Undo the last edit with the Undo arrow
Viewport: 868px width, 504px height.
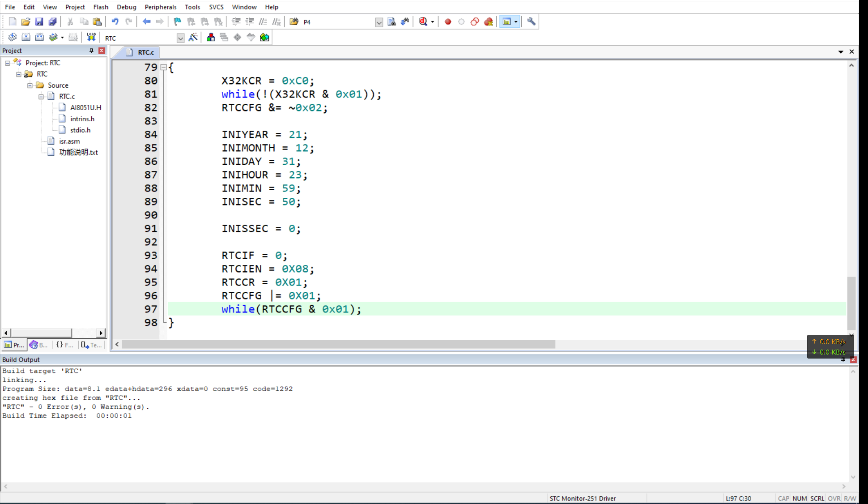click(x=115, y=21)
